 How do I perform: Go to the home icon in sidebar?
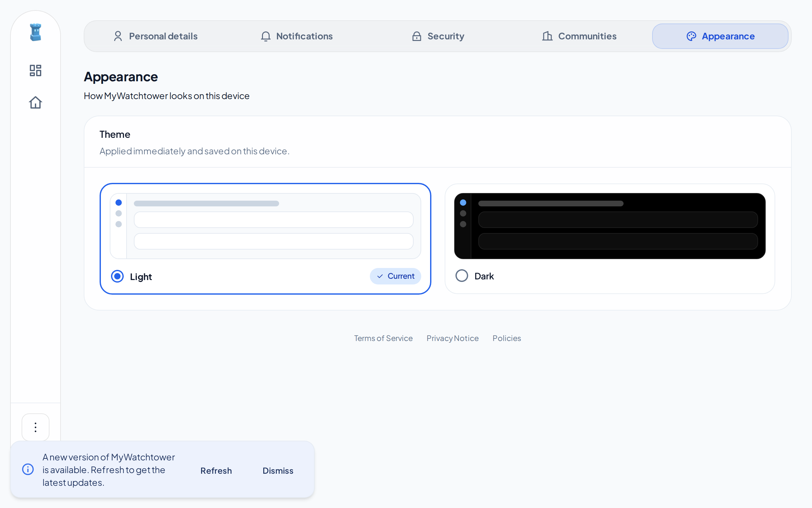click(x=36, y=103)
